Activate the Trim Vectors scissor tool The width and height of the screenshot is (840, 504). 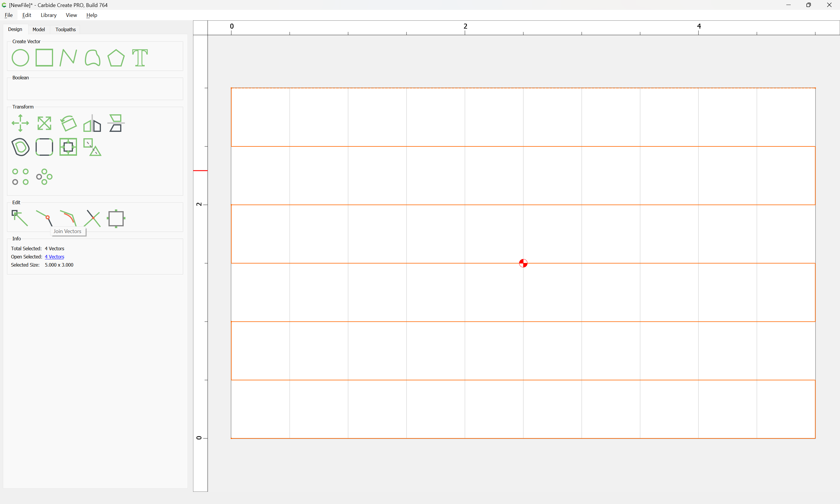point(92,218)
